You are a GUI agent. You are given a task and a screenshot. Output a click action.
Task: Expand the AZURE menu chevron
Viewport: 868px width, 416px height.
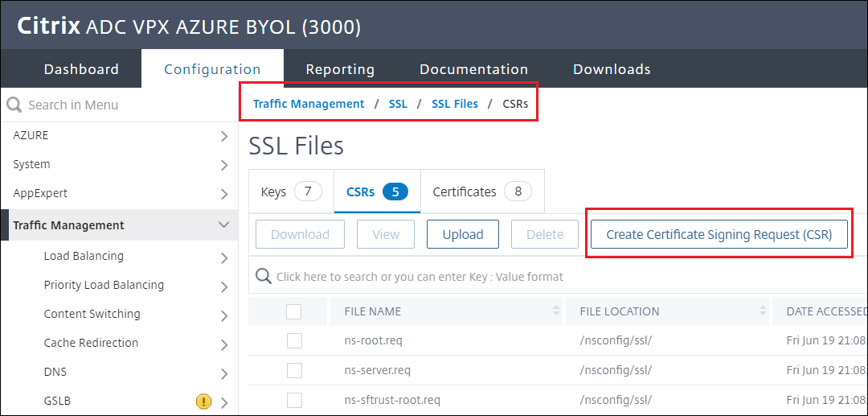tap(224, 136)
